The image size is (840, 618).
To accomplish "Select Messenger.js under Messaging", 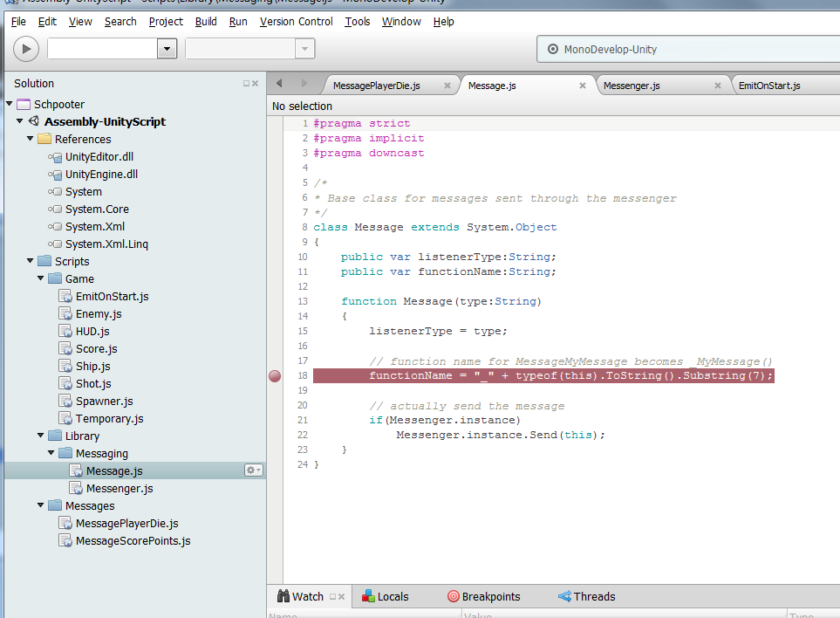I will pos(120,489).
